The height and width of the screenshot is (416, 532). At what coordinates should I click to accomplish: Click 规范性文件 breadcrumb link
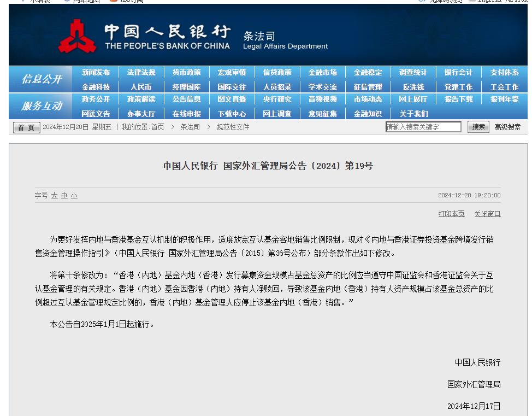click(233, 127)
